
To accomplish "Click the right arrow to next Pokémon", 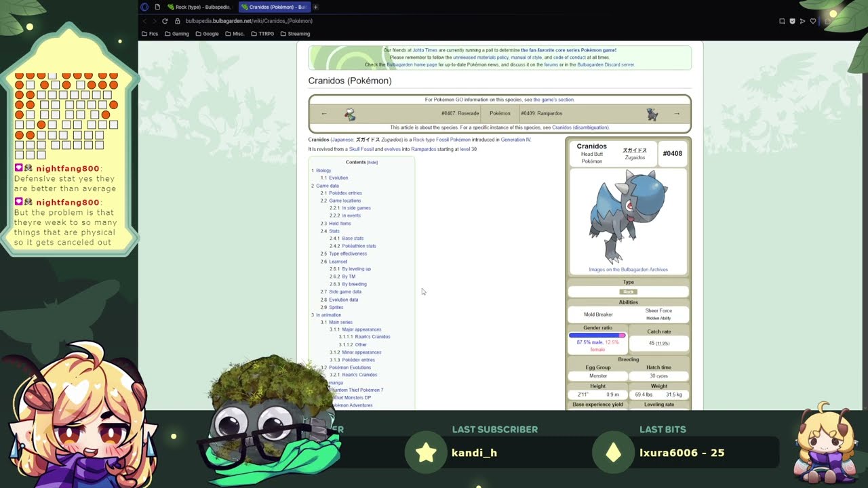I will (677, 114).
